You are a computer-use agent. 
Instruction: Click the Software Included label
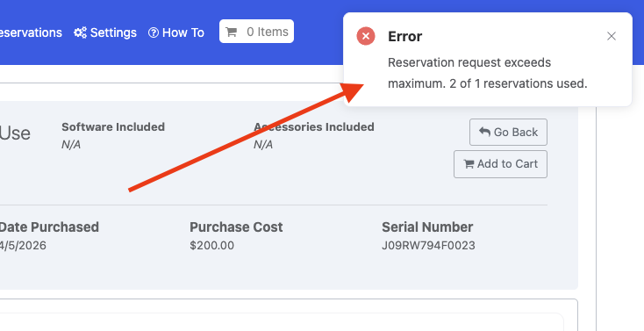113,126
